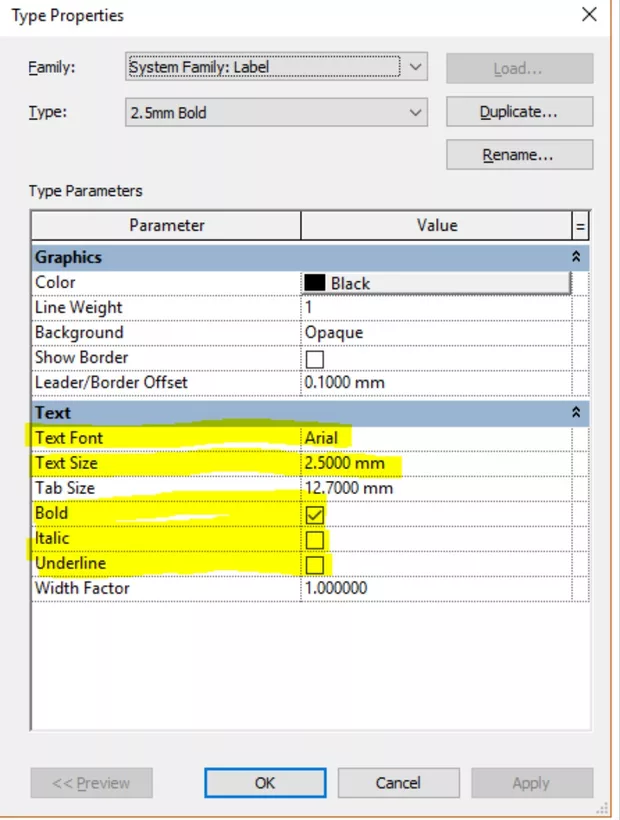Select the Show Border parameter label
Image resolution: width=620 pixels, height=820 pixels.
click(x=82, y=357)
